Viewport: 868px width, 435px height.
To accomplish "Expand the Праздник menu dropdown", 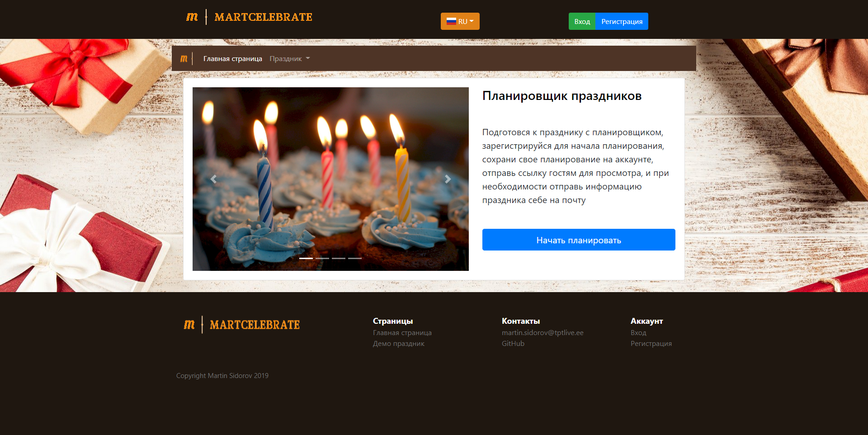I will coord(290,59).
